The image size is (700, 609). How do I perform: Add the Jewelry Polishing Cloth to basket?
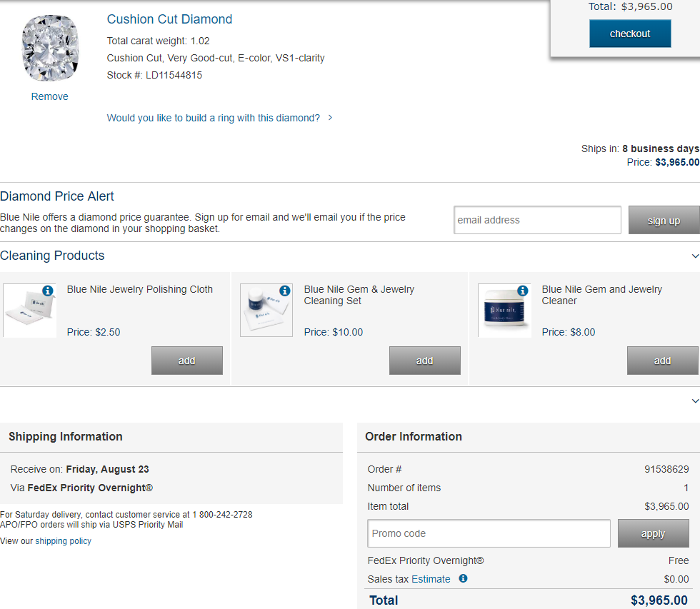click(186, 361)
